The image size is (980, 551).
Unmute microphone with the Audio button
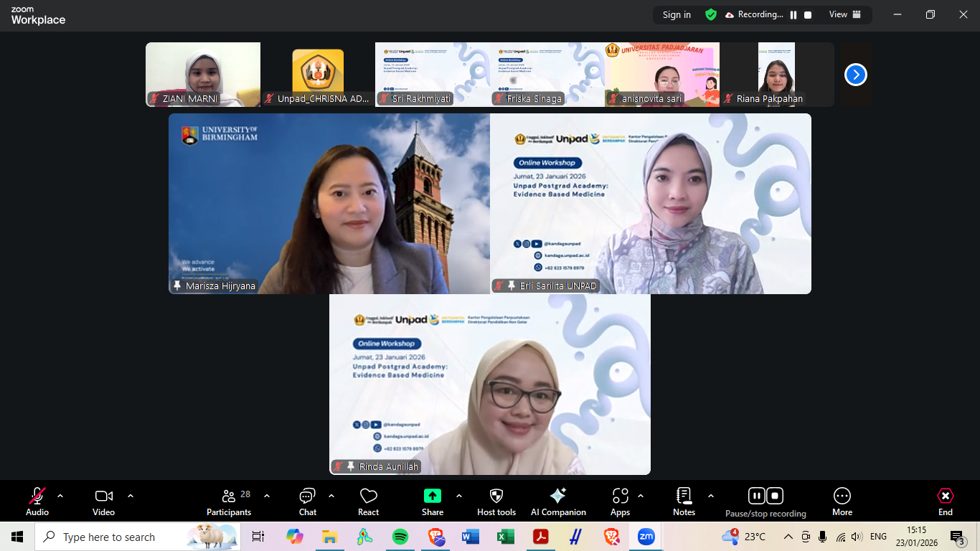coord(37,501)
